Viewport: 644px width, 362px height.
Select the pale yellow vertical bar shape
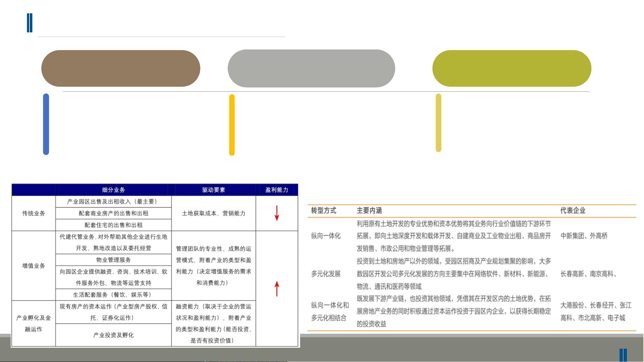(439, 122)
